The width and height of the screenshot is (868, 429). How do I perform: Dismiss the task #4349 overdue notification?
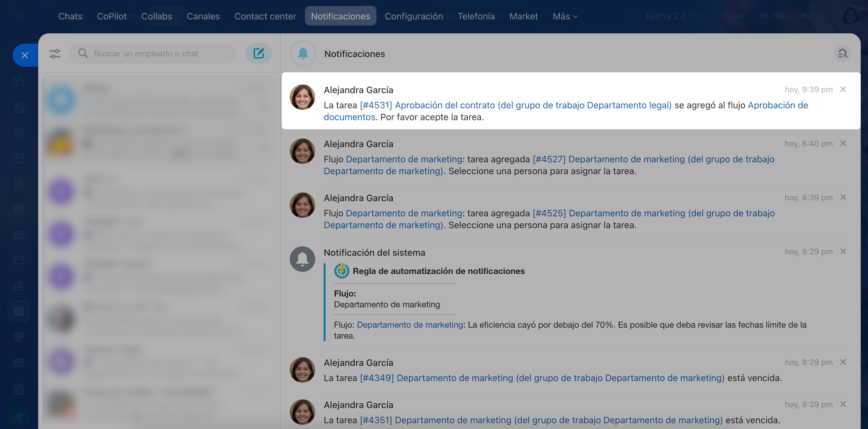pyautogui.click(x=843, y=362)
